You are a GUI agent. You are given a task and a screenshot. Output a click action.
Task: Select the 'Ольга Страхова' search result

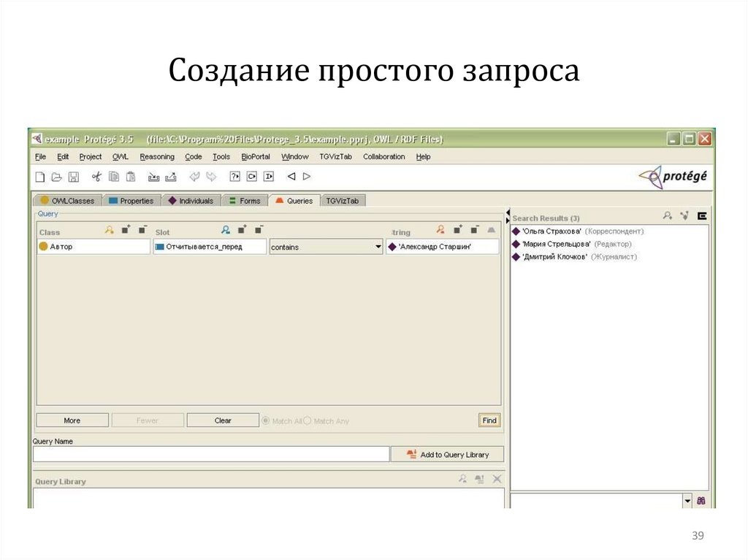point(578,231)
